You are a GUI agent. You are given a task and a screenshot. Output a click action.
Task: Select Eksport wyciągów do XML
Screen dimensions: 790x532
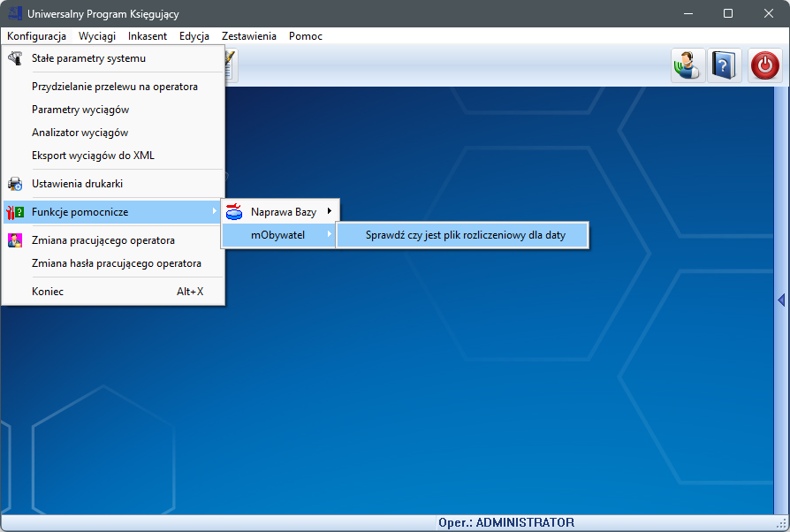pyautogui.click(x=93, y=156)
